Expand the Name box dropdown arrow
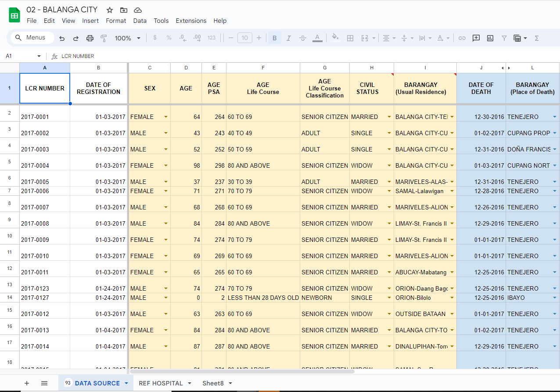Image resolution: width=560 pixels, height=392 pixels. 39,56
